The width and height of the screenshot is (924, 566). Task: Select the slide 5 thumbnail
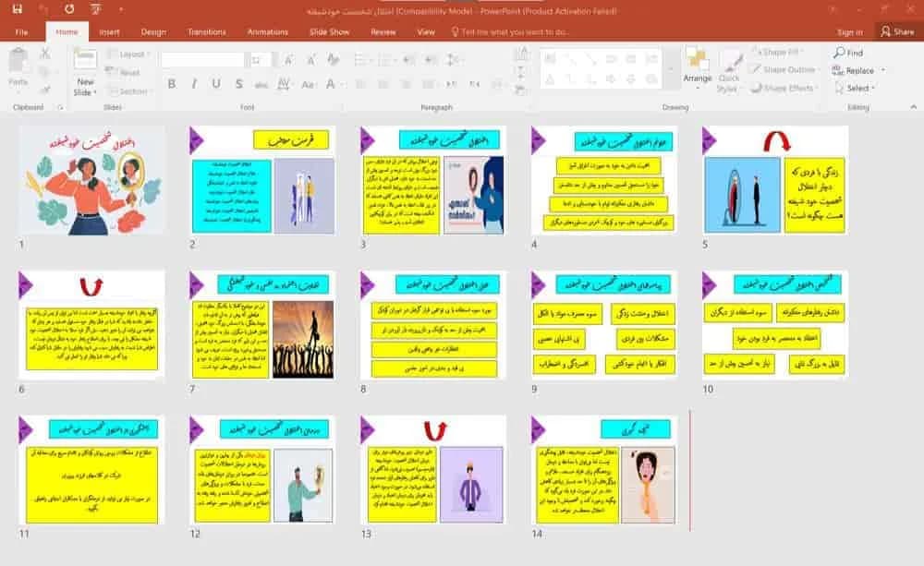[775, 180]
